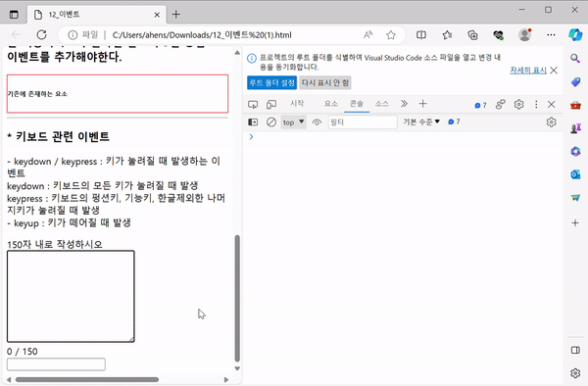Open the sidebar Drop paper plane icon
The height and width of the screenshot is (386, 588).
pyautogui.click(x=575, y=198)
